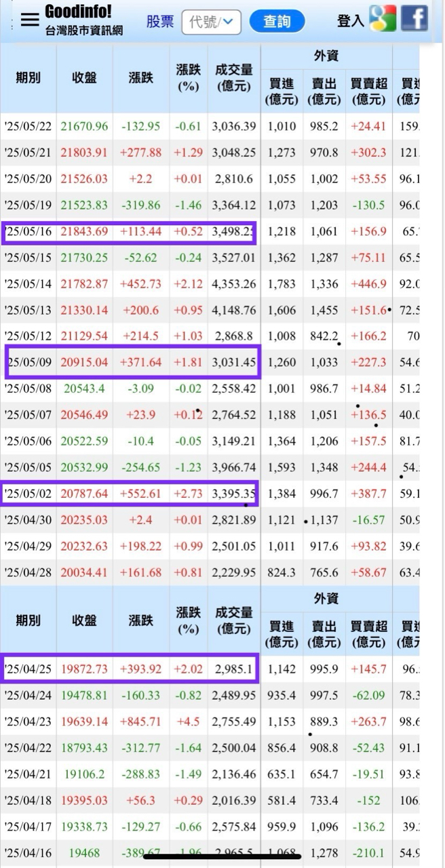Click the 登入 login text
The image size is (445, 868).
coord(351,21)
